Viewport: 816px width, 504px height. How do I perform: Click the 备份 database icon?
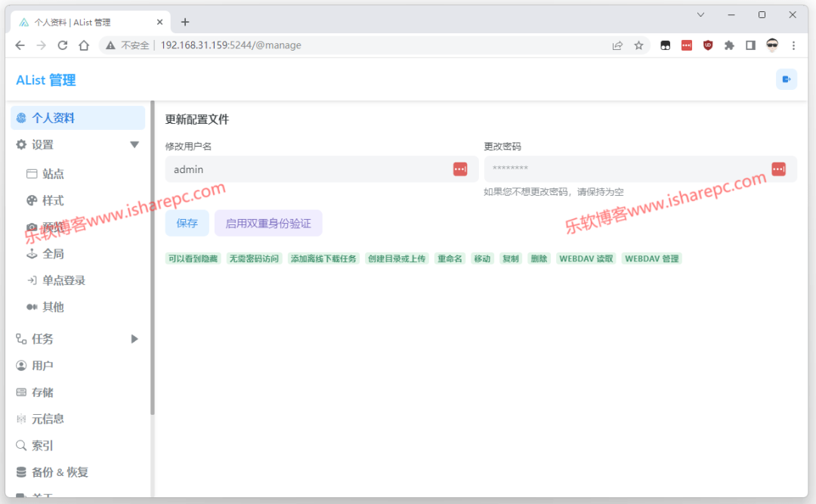click(x=21, y=472)
